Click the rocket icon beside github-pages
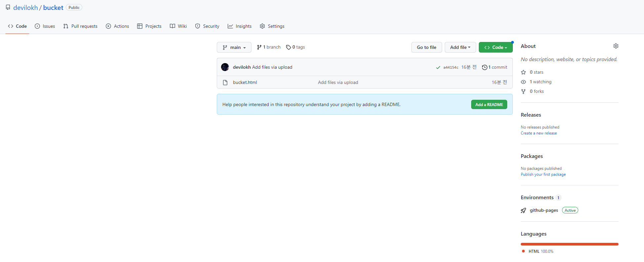644x262 pixels. click(523, 210)
